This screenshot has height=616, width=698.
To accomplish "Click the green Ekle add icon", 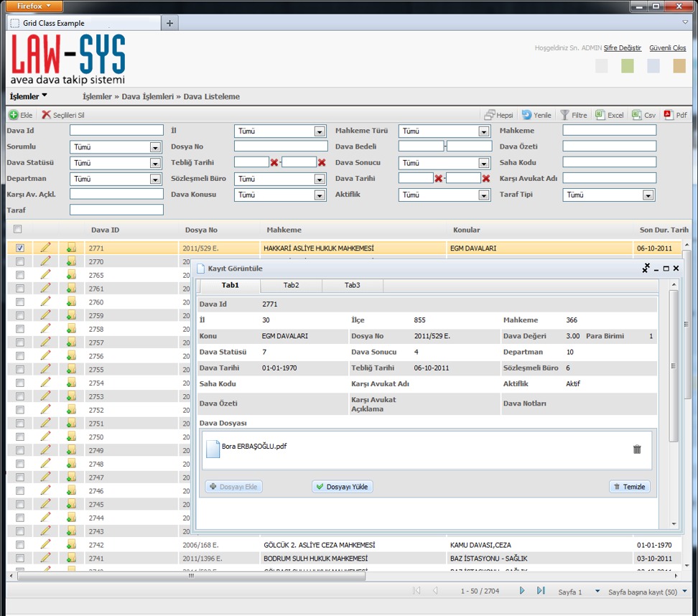I will (14, 115).
